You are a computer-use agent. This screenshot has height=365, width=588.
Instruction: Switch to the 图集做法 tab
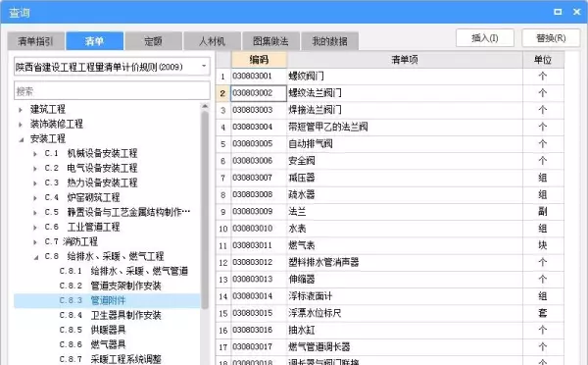(270, 41)
